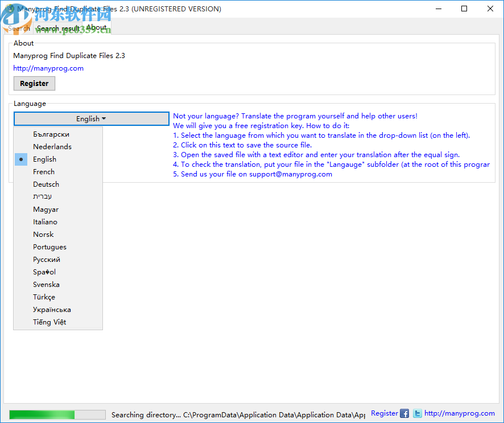Open the http://manyprog.com link in status bar

[x=459, y=413]
